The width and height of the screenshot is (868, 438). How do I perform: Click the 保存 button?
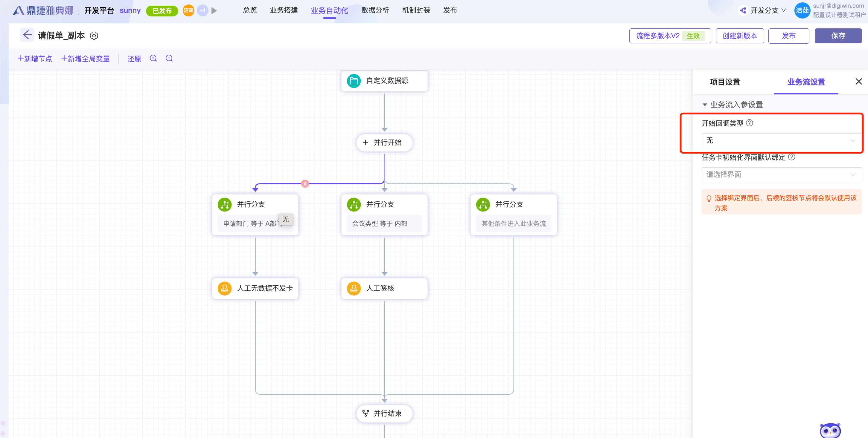[838, 36]
